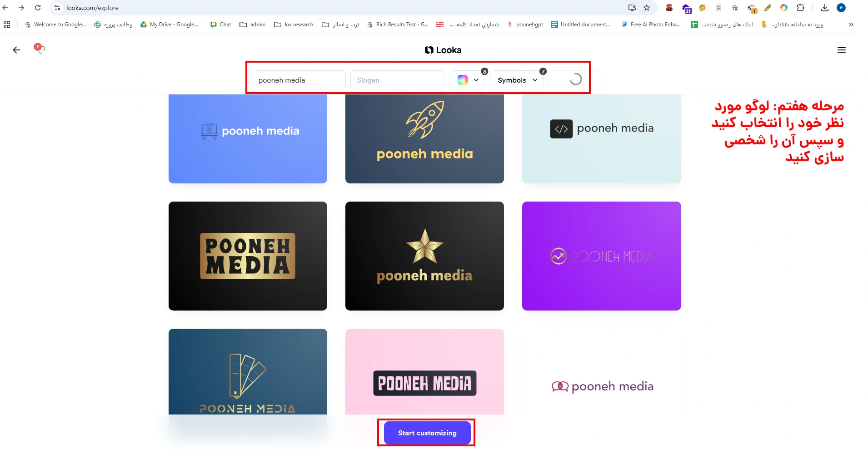The width and height of the screenshot is (868, 449).
Task: Choose the gold star black logo
Action: [424, 256]
